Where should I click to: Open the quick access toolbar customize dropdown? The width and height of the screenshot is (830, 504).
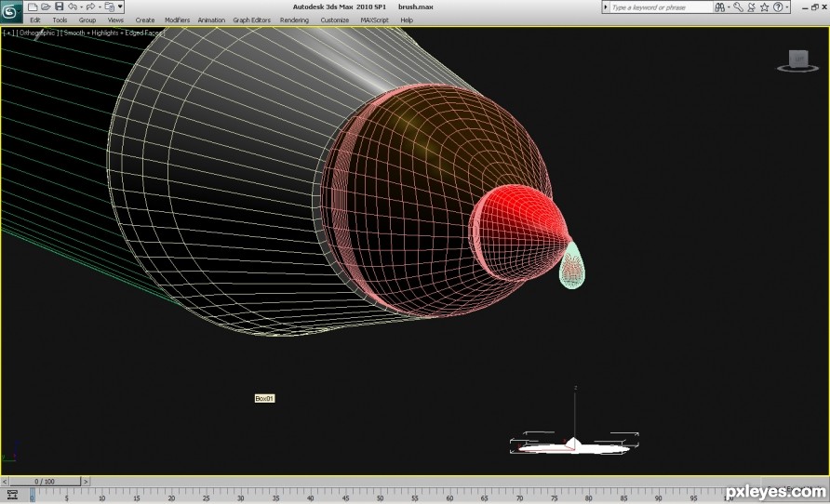tap(120, 7)
